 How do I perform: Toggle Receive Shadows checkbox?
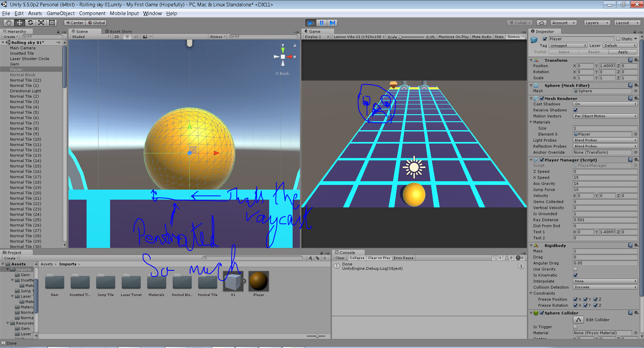575,110
